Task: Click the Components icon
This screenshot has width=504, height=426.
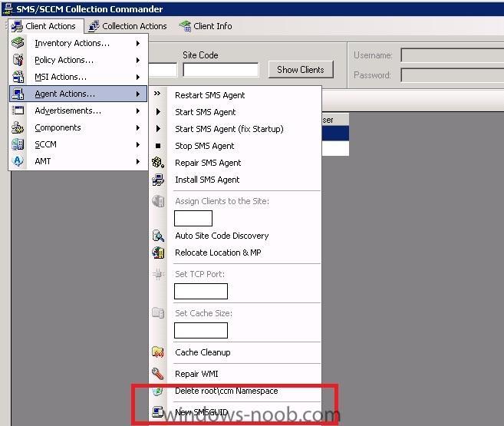Action: [18, 127]
